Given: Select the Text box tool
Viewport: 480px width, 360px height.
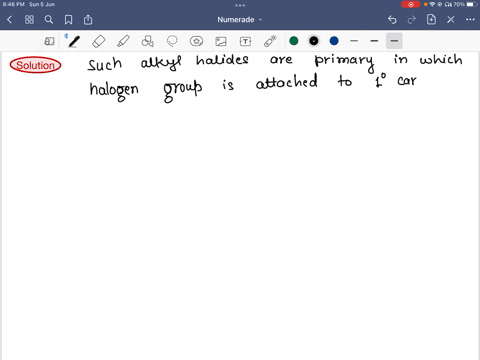Looking at the screenshot, I should (x=245, y=41).
